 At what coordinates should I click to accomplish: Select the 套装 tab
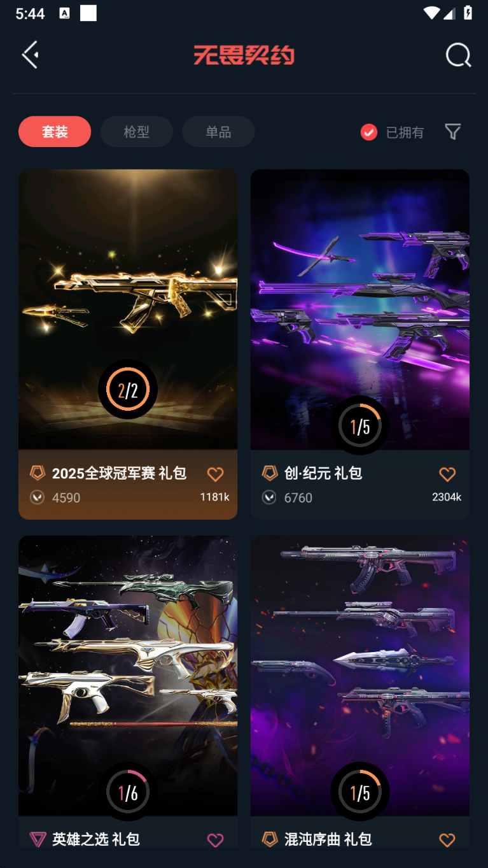55,132
